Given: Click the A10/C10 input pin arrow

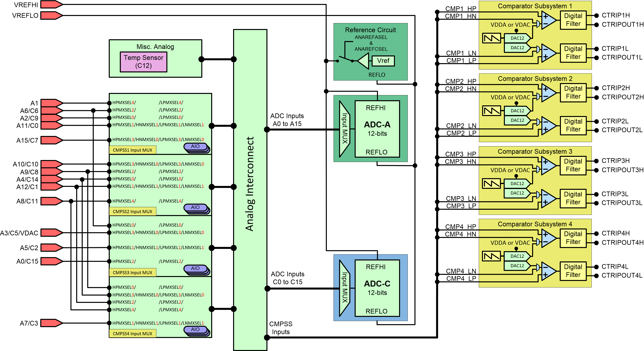Looking at the screenshot, I should tap(52, 164).
